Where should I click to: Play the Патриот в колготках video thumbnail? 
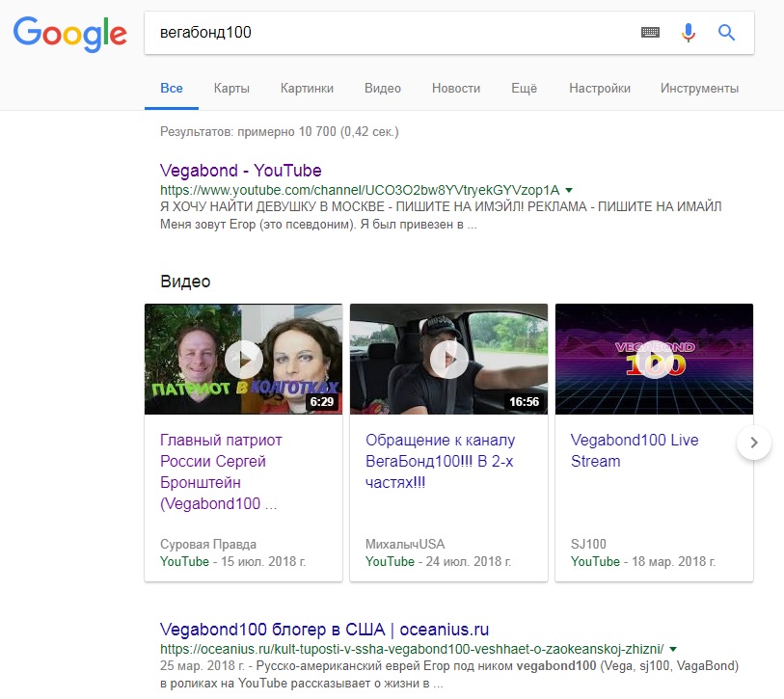(x=244, y=359)
